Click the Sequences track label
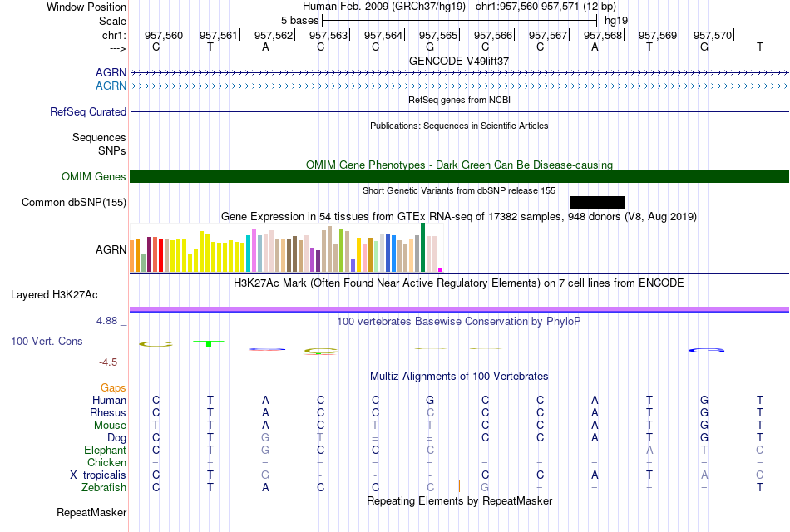 click(x=99, y=137)
